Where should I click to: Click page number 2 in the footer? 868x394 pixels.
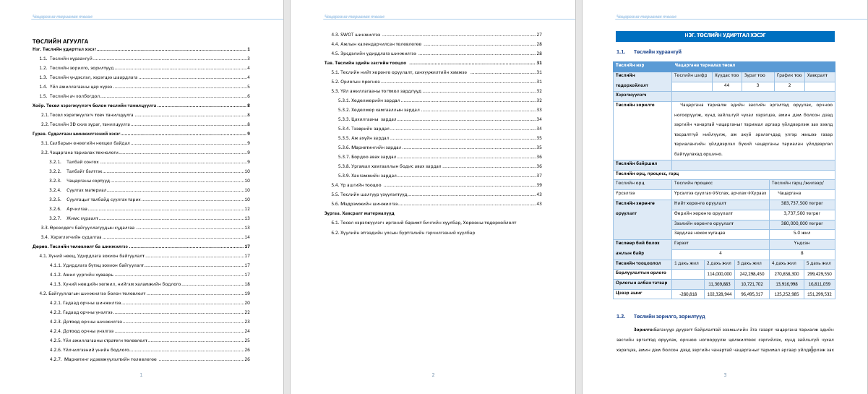433,374
